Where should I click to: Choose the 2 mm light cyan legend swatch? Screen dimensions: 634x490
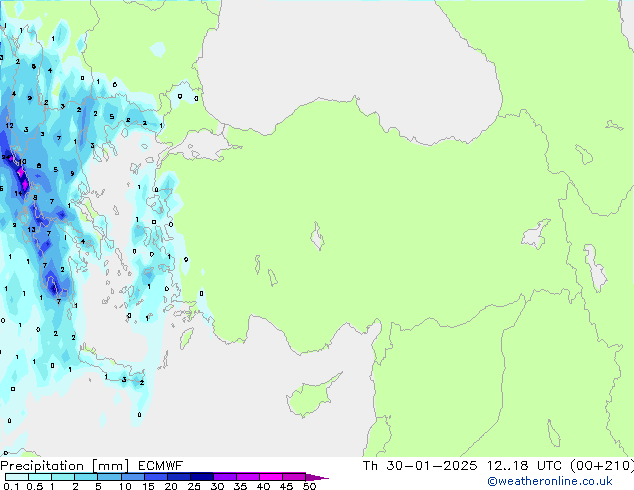coord(84,477)
